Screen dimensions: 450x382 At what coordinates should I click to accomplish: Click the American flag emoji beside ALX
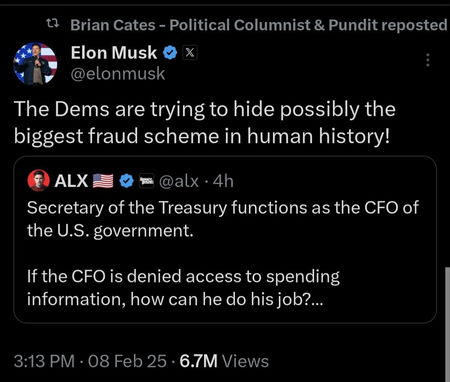coord(103,181)
